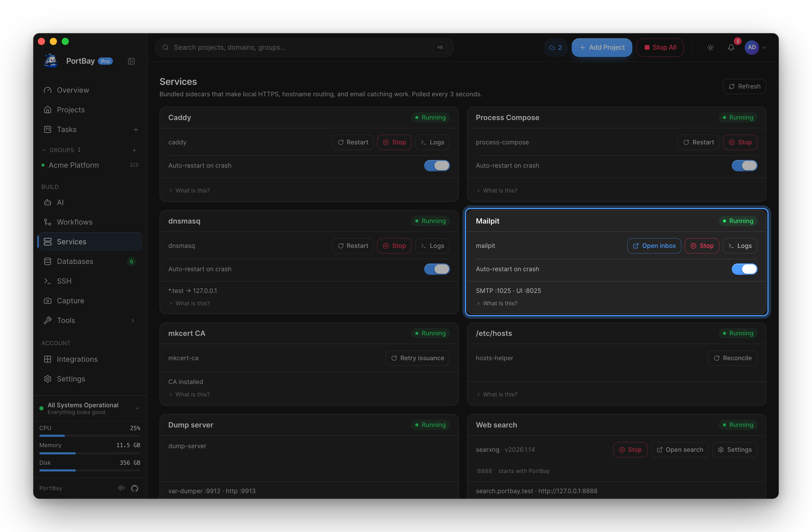Collapse the sidebar panel icon

(131, 61)
